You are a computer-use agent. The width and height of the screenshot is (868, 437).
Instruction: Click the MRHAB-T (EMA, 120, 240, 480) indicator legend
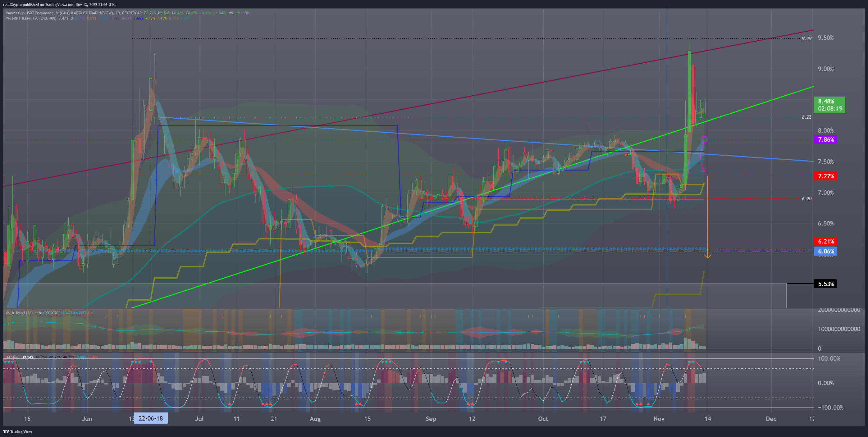[x=31, y=18]
